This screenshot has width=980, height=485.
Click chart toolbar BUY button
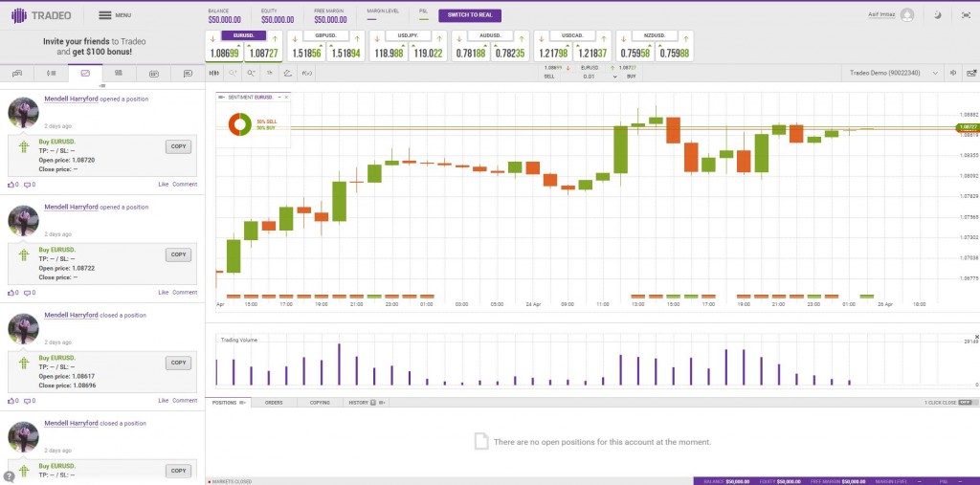632,77
